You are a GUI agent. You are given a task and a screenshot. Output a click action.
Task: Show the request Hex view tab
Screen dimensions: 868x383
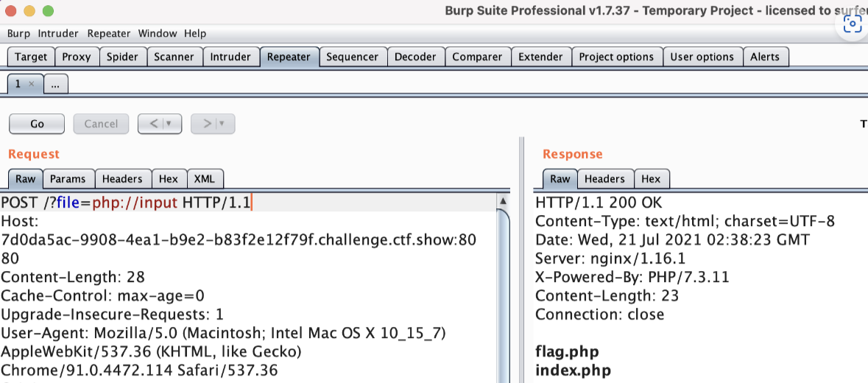point(169,178)
